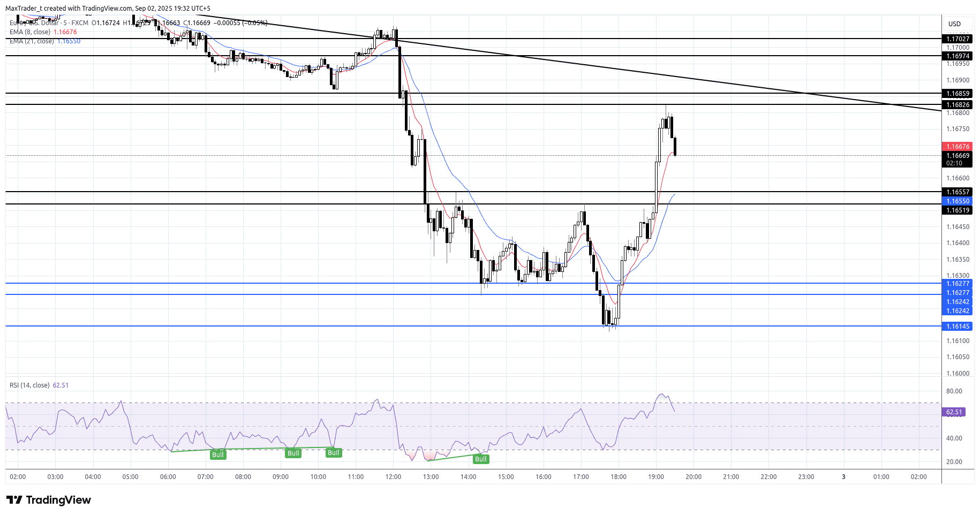Click the blue 1.16550 price-axis tag

tap(957, 201)
